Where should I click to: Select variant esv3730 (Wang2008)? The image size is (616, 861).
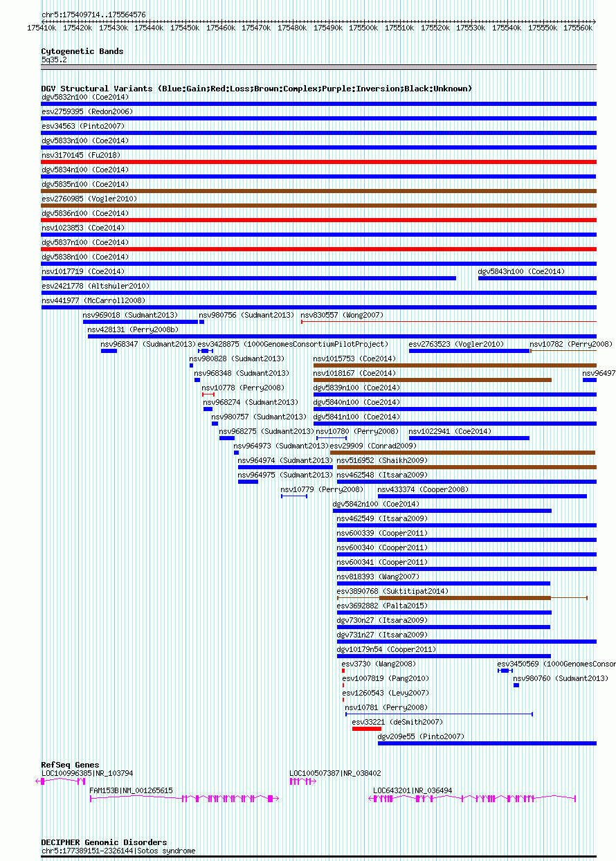[x=343, y=671]
